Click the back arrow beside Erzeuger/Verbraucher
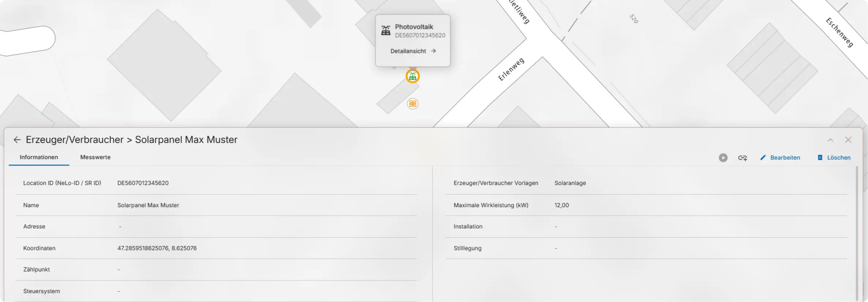The width and height of the screenshot is (868, 302). (17, 139)
